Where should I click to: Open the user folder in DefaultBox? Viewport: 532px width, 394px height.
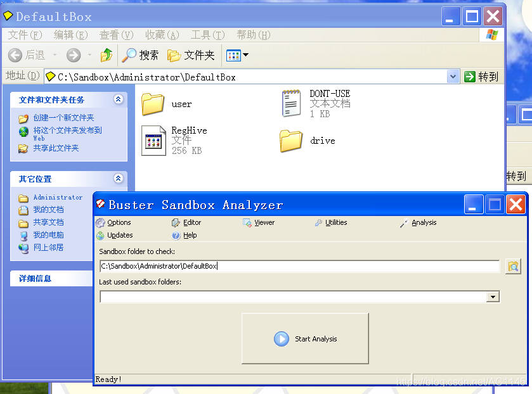(x=167, y=105)
